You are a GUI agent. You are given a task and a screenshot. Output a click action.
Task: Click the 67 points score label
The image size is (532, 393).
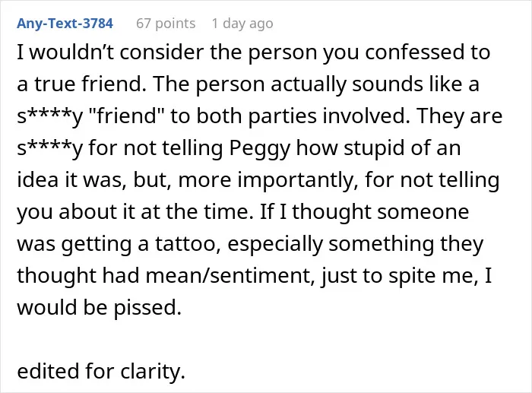[166, 24]
